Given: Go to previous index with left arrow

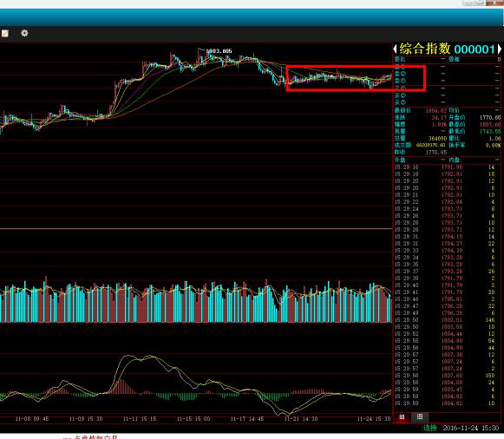Looking at the screenshot, I should pyautogui.click(x=395, y=49).
